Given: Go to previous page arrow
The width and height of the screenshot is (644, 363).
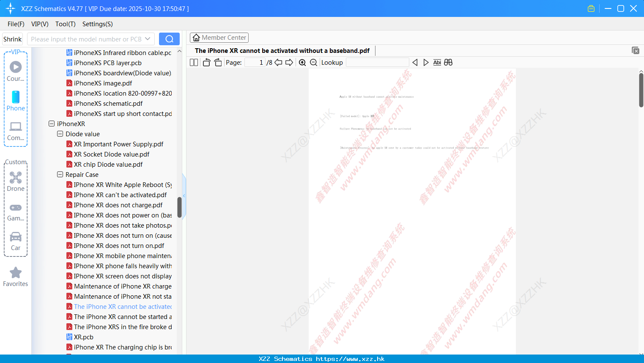Looking at the screenshot, I should point(278,62).
